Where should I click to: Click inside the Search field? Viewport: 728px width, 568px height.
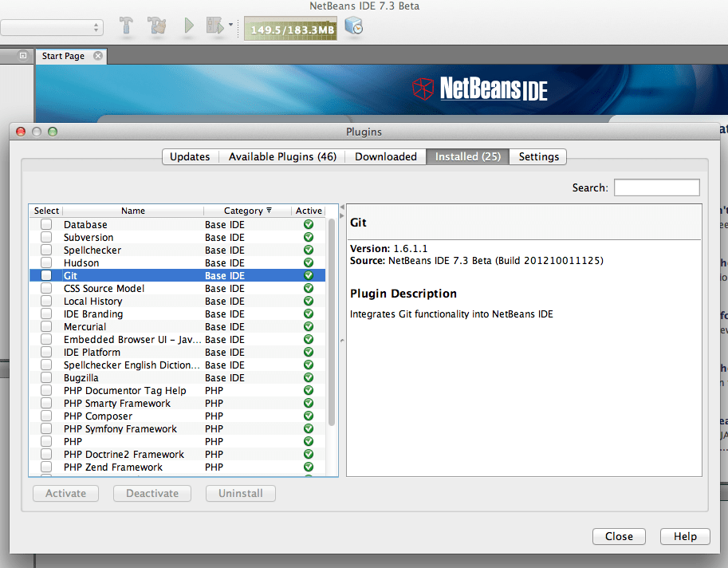[656, 187]
